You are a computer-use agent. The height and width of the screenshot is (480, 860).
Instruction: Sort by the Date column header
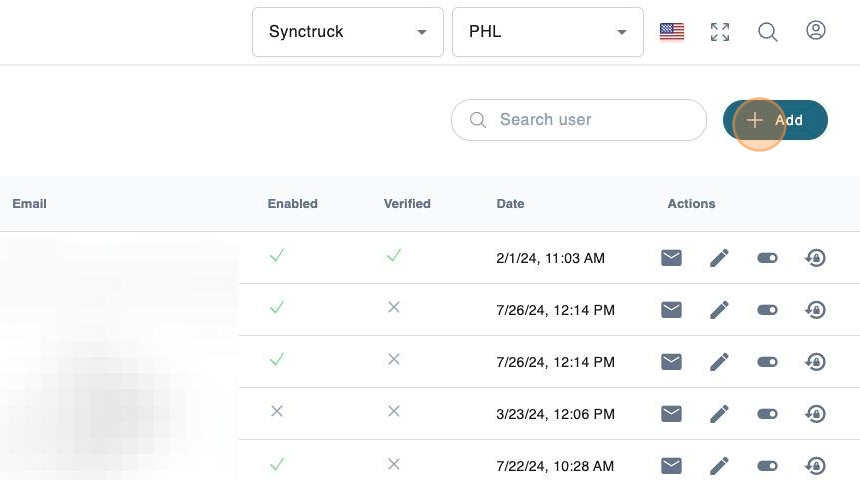(510, 203)
